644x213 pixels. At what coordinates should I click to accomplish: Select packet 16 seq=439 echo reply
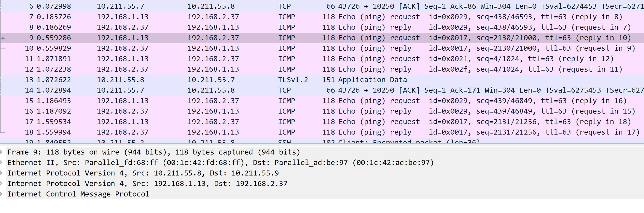tap(322, 111)
